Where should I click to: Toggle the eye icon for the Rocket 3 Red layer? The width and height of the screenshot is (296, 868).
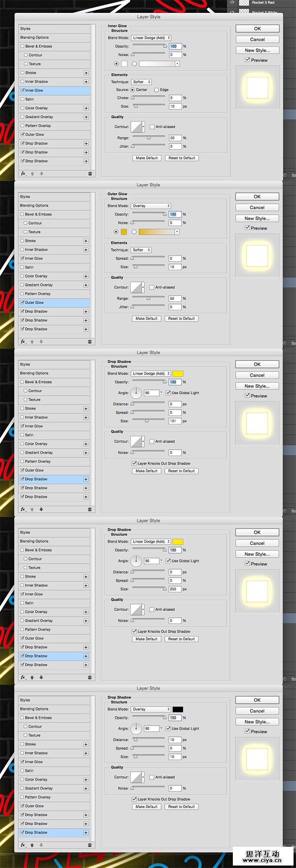(x=232, y=2)
